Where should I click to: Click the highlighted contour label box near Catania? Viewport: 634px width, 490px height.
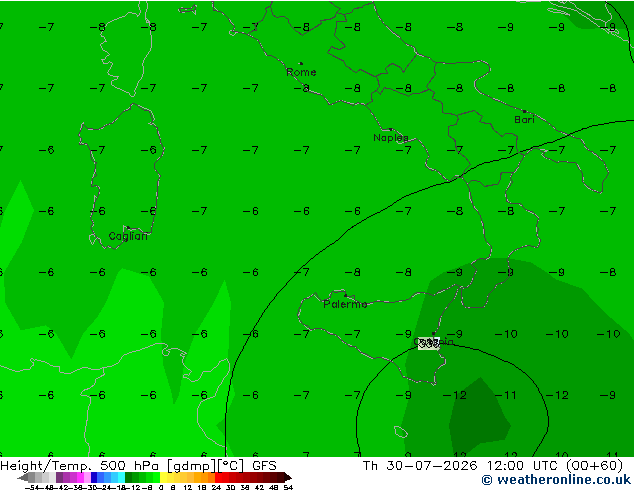click(429, 344)
